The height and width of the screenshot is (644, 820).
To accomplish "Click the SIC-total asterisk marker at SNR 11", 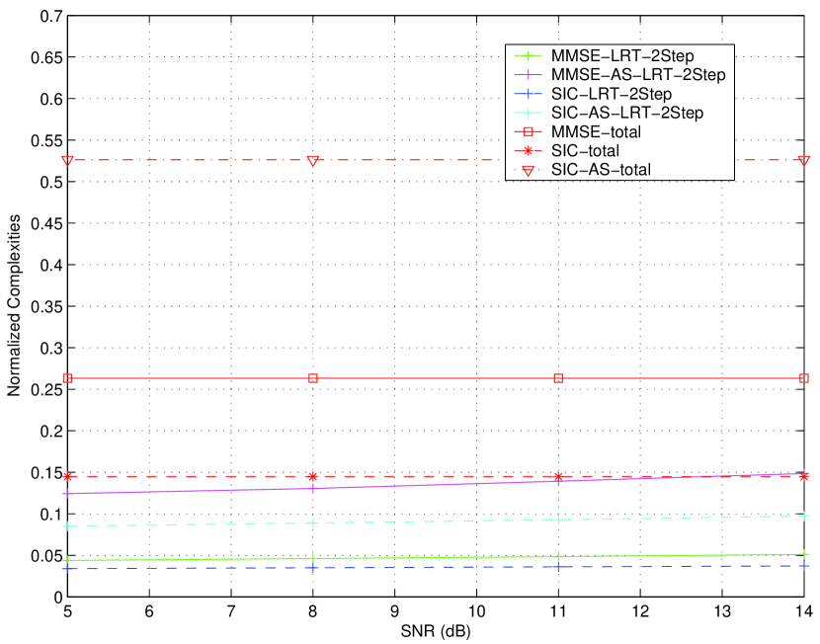I will click(x=558, y=476).
